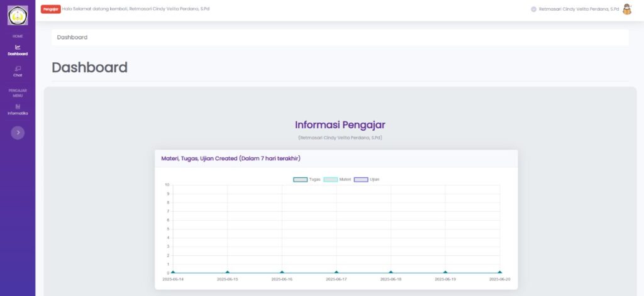Open the Chat page in the sidebar

18,71
